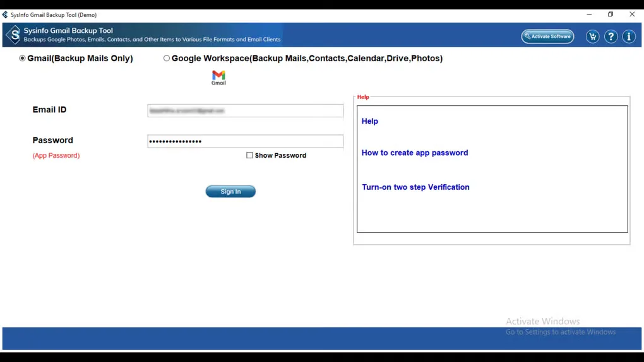Select the Google Workspace radio option
644x362 pixels.
click(166, 58)
